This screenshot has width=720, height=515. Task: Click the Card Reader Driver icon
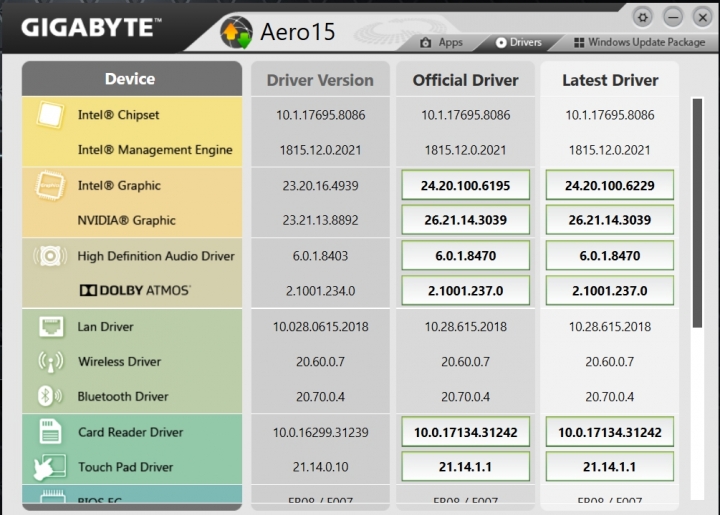(x=50, y=432)
